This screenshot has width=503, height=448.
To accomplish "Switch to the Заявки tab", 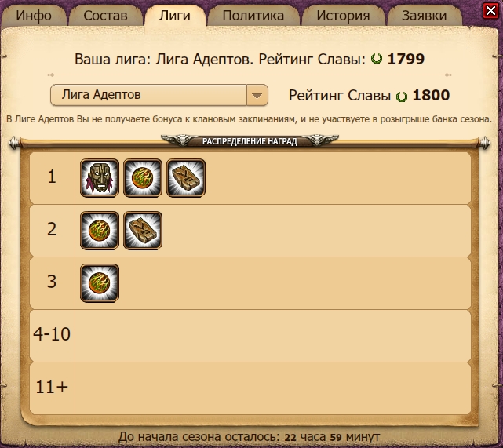I will pos(424,16).
